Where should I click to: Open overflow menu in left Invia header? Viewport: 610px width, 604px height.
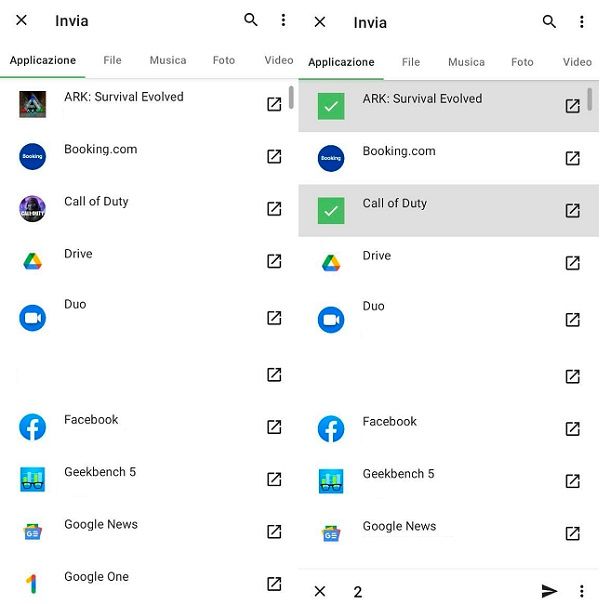pos(283,20)
